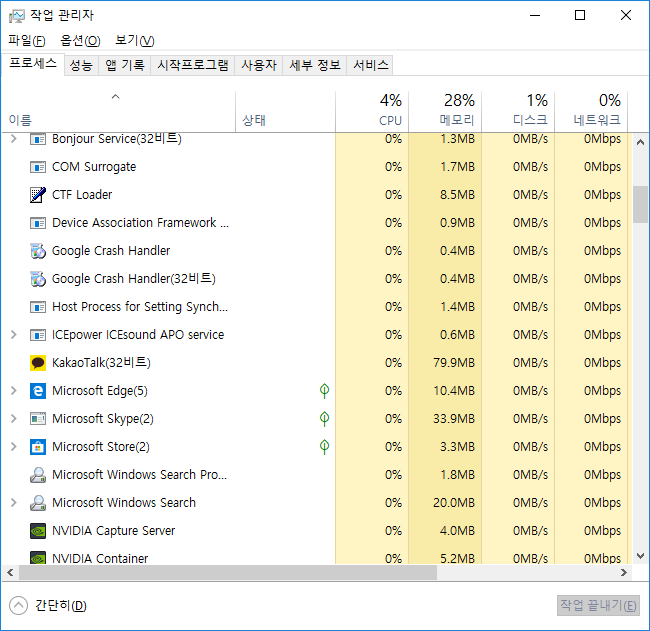Select the CTF Loader process name
650x631 pixels.
pyautogui.click(x=82, y=195)
